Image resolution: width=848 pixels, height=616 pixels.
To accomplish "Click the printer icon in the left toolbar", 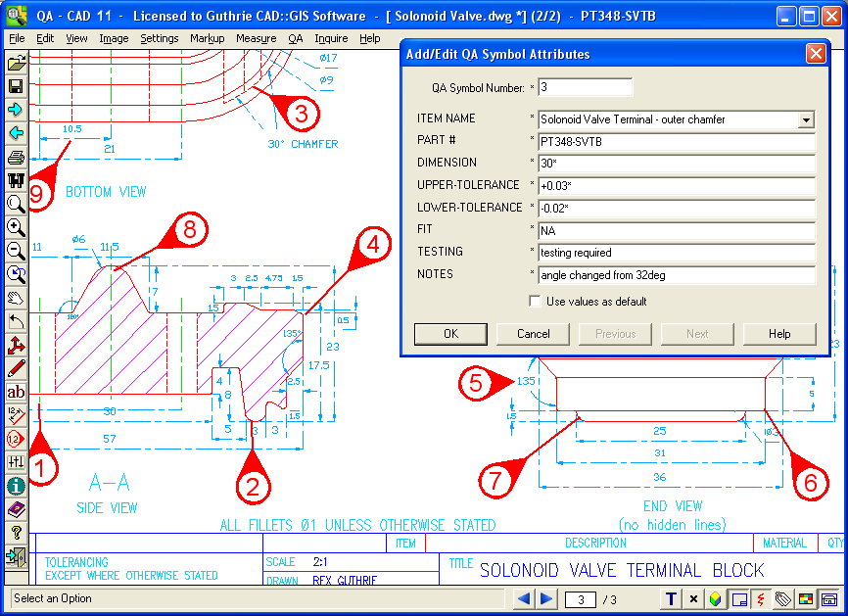I will [17, 157].
